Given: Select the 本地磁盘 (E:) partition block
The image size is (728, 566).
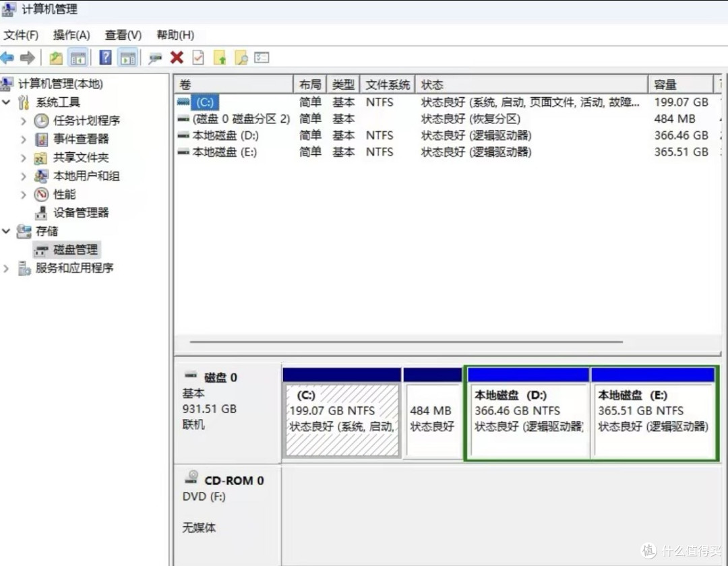Looking at the screenshot, I should tap(653, 413).
